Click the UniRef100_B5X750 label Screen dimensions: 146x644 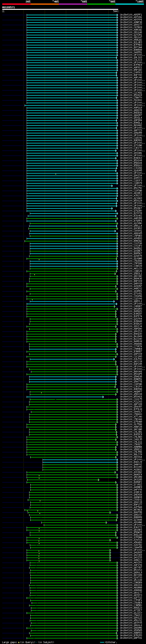[x=131, y=188]
